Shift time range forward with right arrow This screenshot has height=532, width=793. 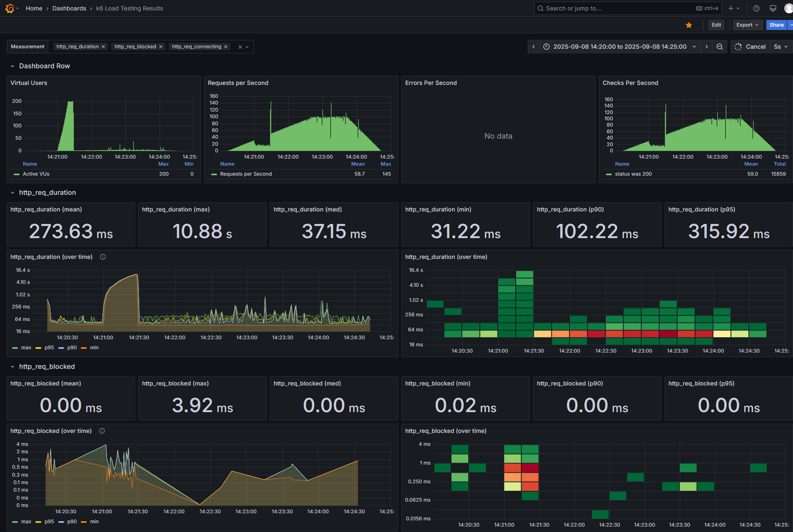(706, 47)
